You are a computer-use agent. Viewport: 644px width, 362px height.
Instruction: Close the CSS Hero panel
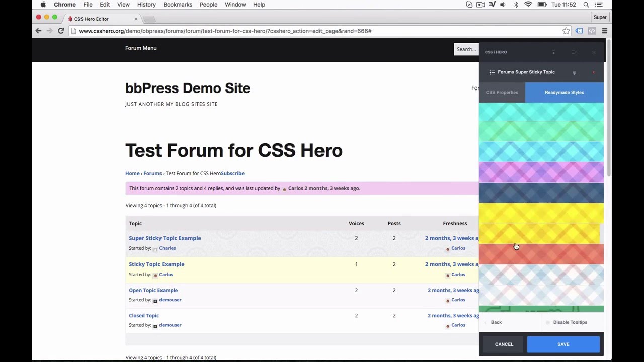(594, 52)
